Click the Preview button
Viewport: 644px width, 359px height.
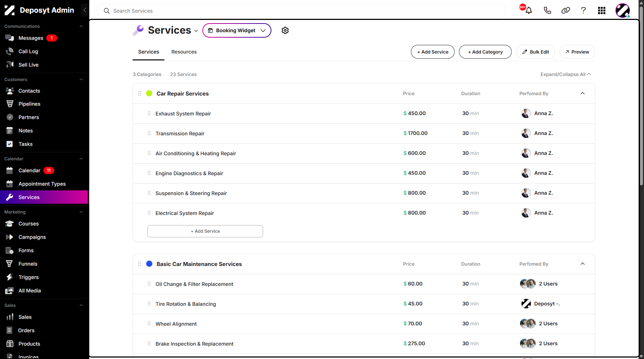[x=577, y=52]
